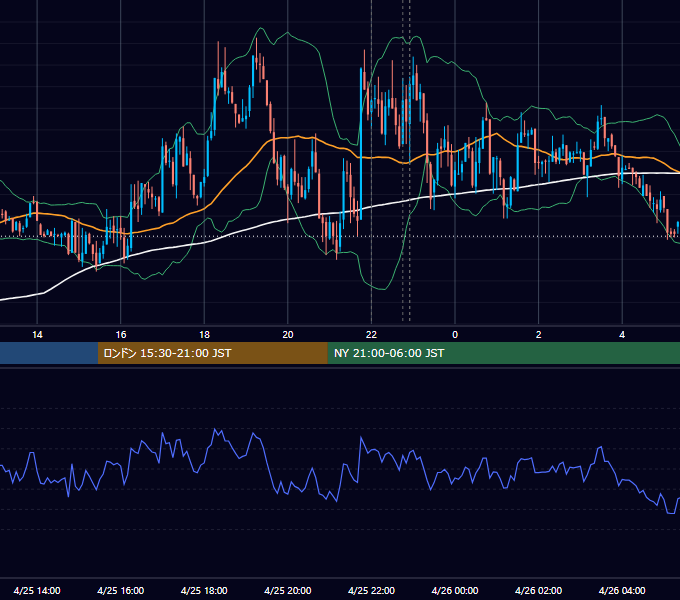Click the hour label 16 on time axis
Viewport: 680px width, 600px height.
click(x=121, y=335)
